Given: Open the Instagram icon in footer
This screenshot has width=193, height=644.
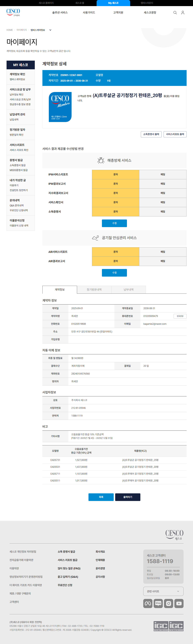Looking at the screenshot, I should (x=168, y=603).
